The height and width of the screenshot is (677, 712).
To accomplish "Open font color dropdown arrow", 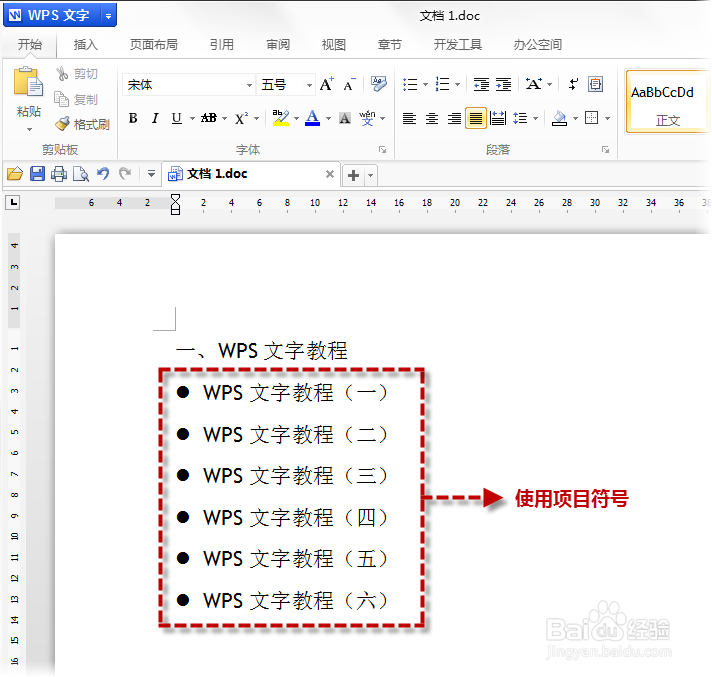I will click(328, 119).
